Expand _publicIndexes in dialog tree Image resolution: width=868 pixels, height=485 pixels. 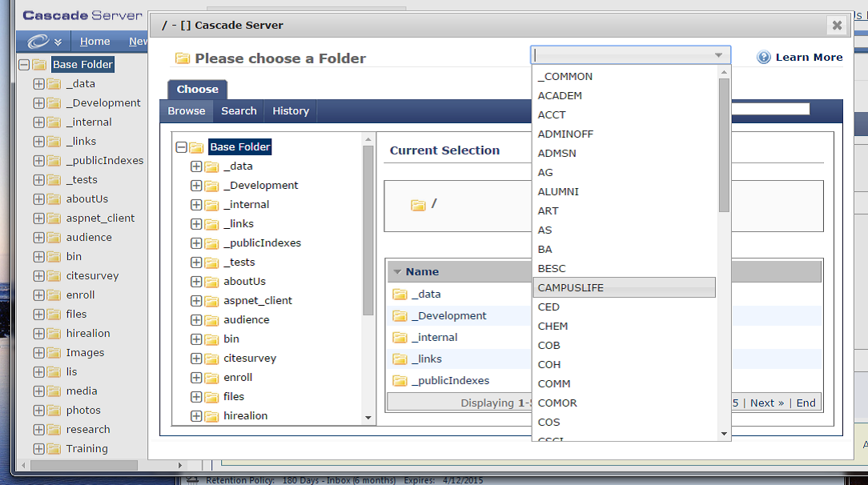[x=196, y=242]
